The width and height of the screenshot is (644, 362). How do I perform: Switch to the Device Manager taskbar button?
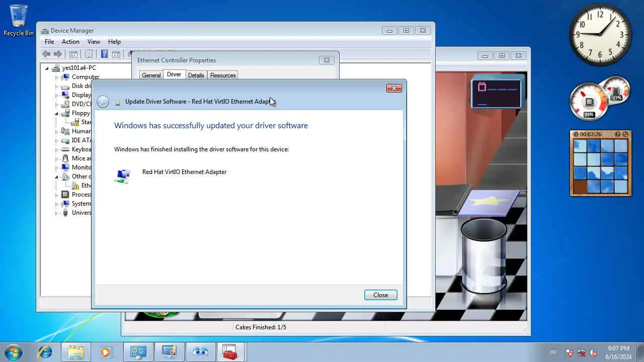tap(169, 352)
